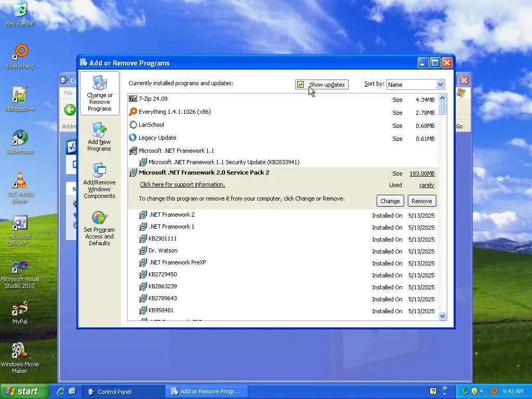Select the .NET Framework 1 update row
The height and width of the screenshot is (399, 532).
pos(283,227)
